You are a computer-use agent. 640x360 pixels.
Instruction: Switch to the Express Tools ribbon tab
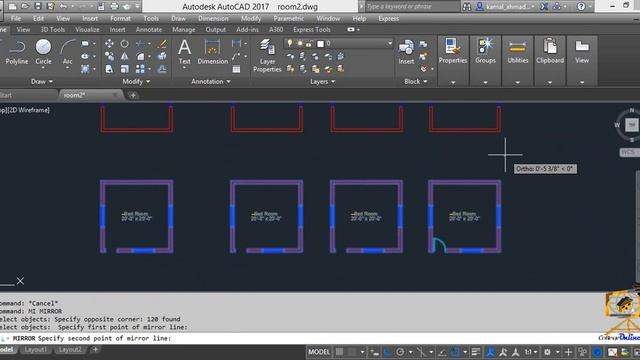(312, 29)
